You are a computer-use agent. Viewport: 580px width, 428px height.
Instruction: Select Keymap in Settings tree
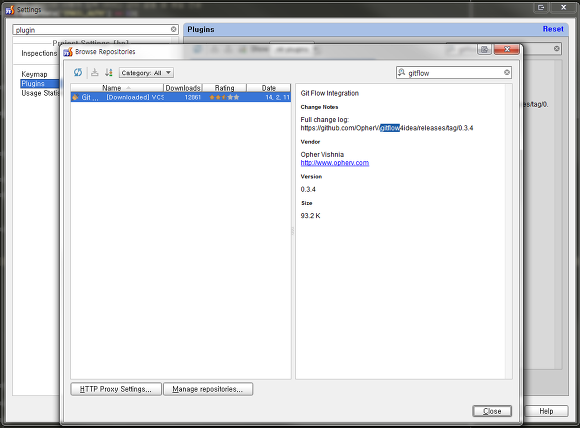point(34,74)
